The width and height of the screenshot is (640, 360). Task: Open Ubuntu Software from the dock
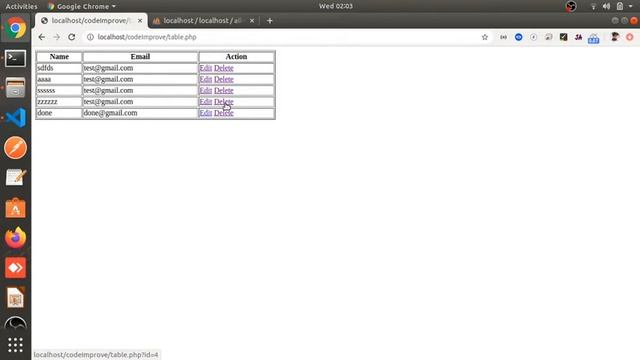coord(16,208)
